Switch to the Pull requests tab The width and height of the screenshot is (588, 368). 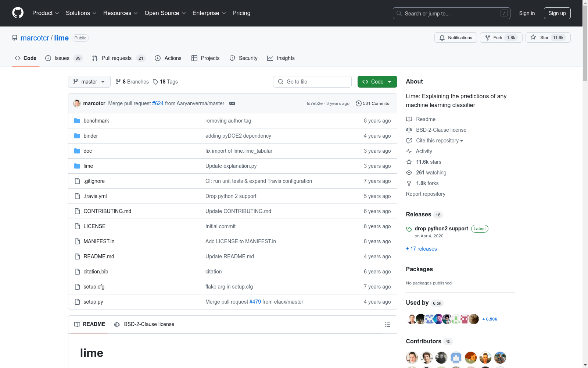[x=119, y=58]
